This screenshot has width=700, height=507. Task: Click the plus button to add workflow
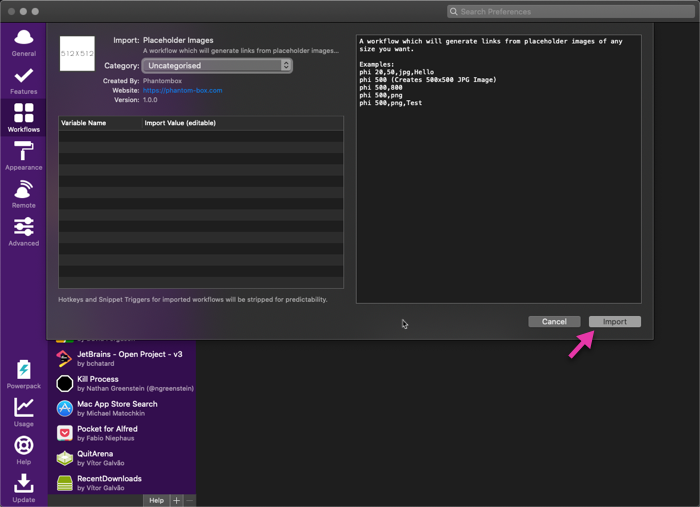[176, 500]
